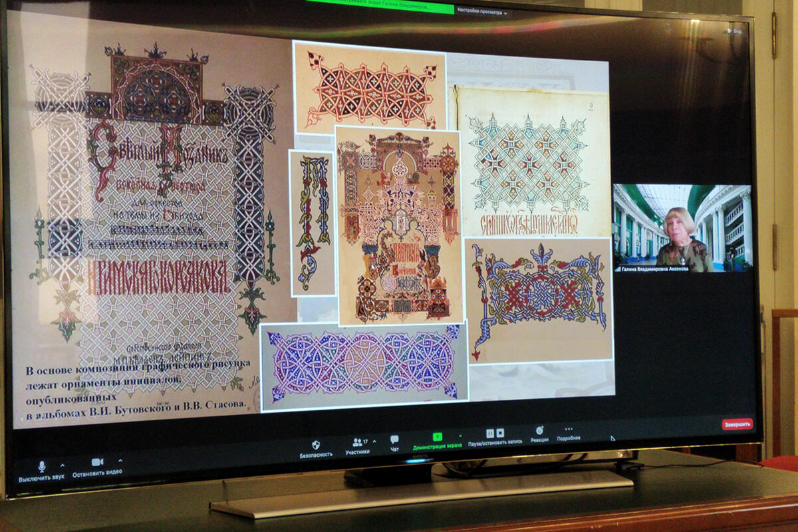
Task: Open the Чат chat icon
Action: (x=394, y=440)
